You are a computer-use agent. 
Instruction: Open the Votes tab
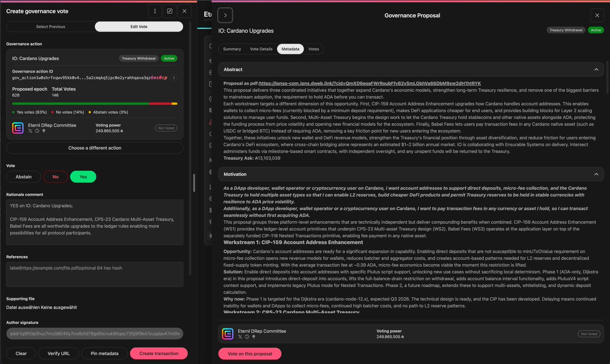314,49
